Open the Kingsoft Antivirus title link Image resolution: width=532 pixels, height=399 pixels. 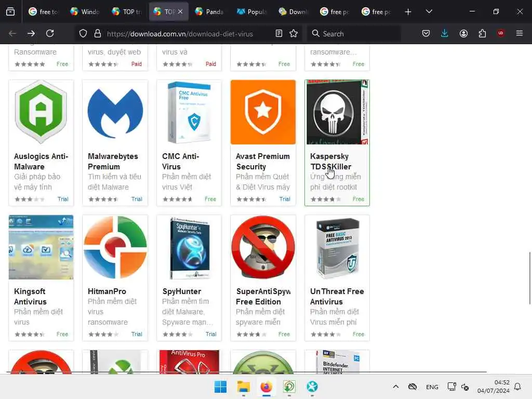[31, 297]
